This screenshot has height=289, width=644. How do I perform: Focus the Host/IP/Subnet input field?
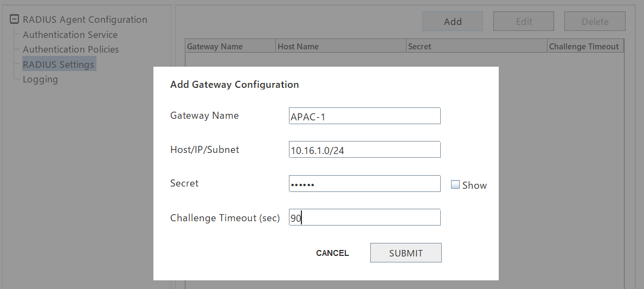[x=365, y=150]
